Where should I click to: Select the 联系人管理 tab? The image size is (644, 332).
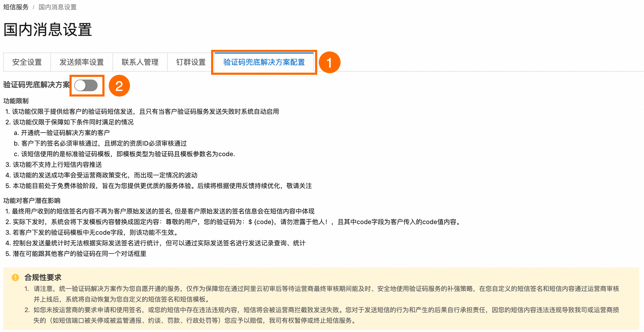point(140,62)
